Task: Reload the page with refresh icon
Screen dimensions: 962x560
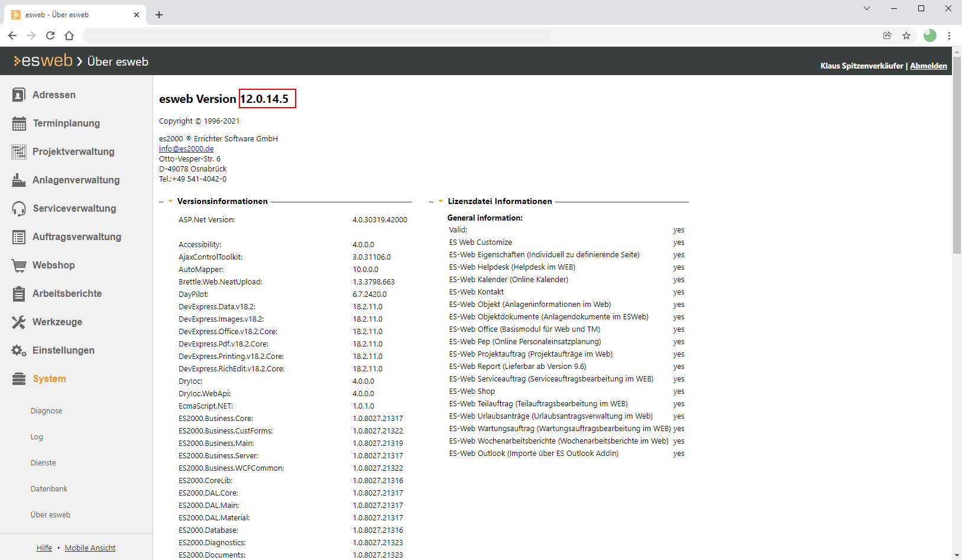Action: click(x=50, y=35)
